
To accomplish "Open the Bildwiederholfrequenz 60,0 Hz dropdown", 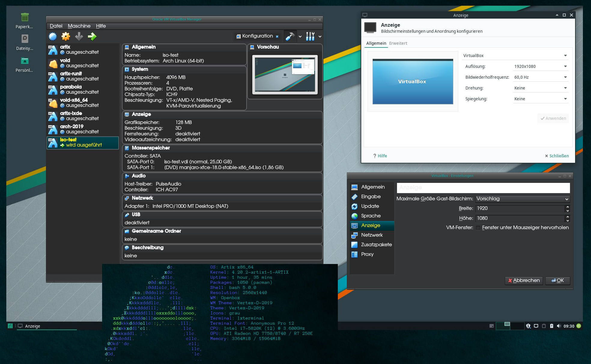I will (x=541, y=77).
